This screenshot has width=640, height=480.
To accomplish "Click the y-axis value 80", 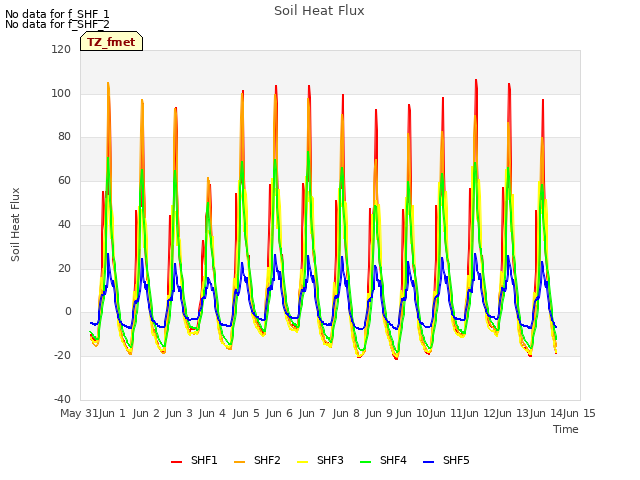I will pos(64,137).
